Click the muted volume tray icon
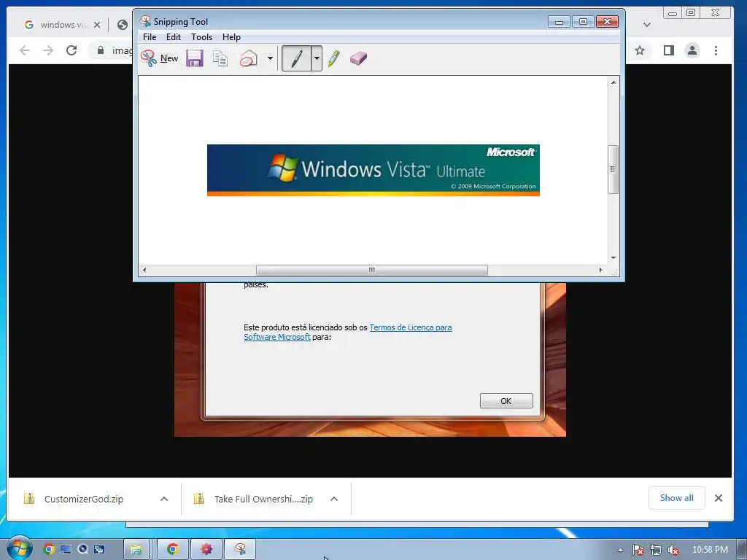Screen dimensions: 747x560 pyautogui.click(x=673, y=550)
